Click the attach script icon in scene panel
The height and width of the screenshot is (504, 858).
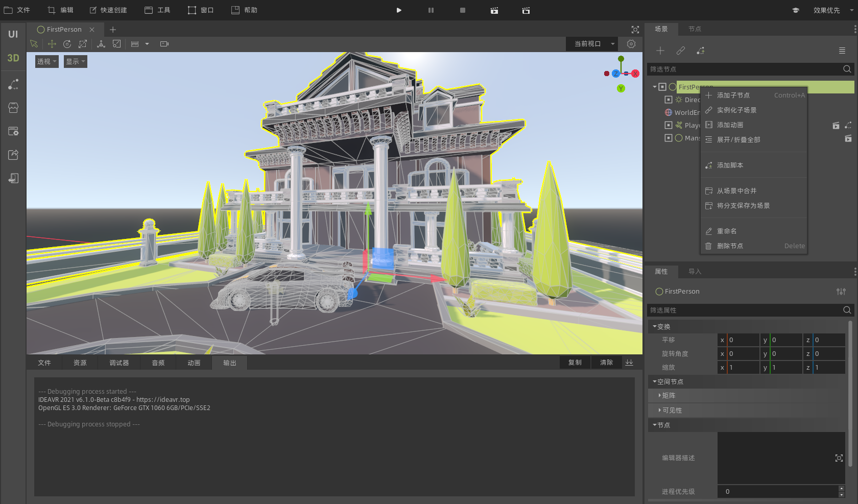coord(701,51)
